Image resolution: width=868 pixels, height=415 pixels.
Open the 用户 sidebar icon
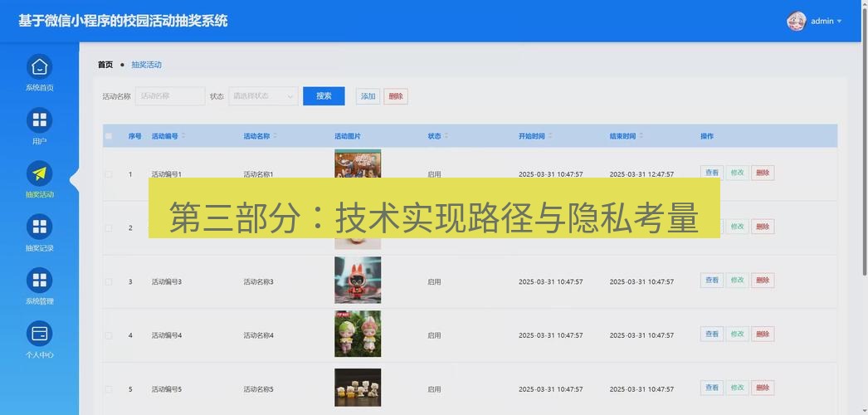(x=39, y=120)
